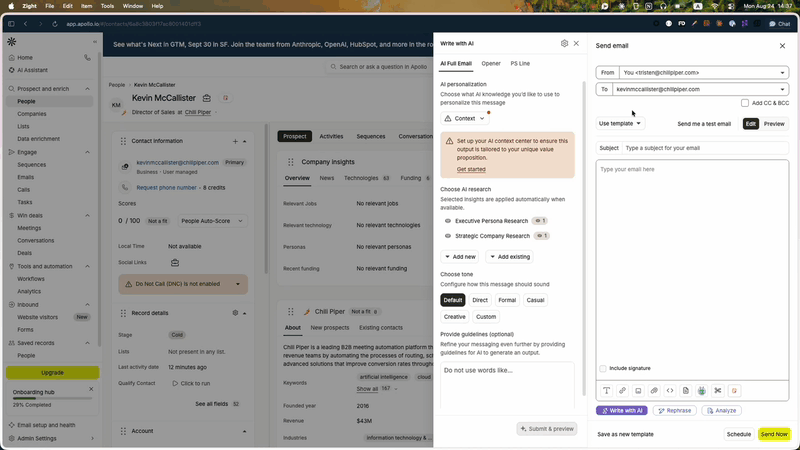This screenshot has width=800, height=450.
Task: Go back with the browser back arrow
Action: pos(26,24)
